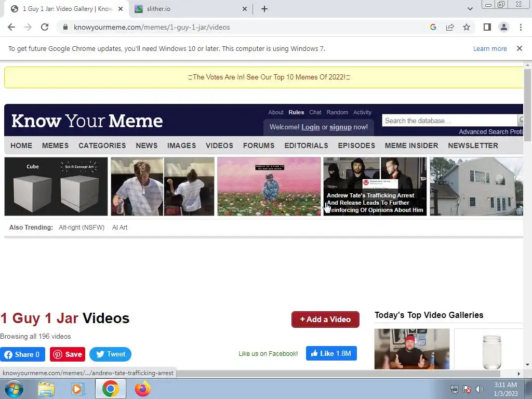
Task: Open Windows Explorer from the taskbar
Action: pyautogui.click(x=46, y=389)
